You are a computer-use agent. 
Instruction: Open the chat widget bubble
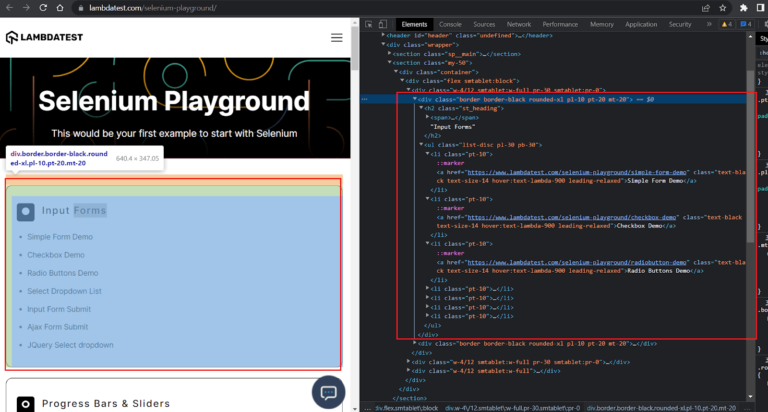328,392
